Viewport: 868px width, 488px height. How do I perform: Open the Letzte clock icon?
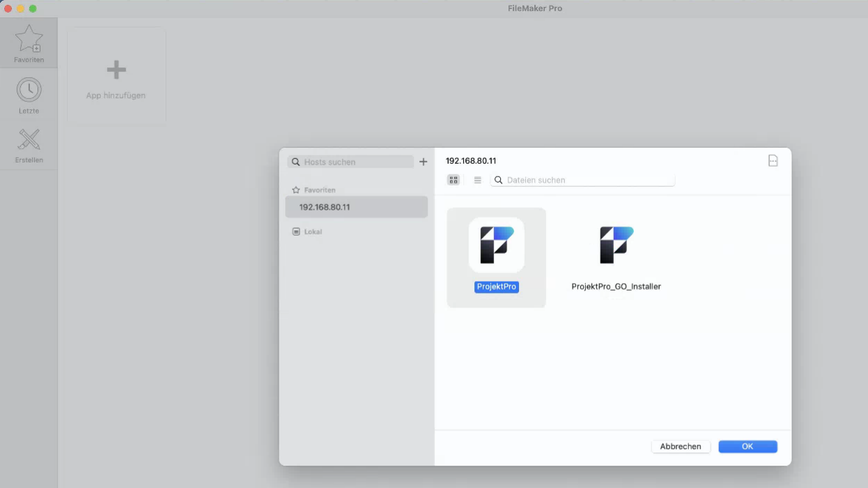click(x=29, y=91)
